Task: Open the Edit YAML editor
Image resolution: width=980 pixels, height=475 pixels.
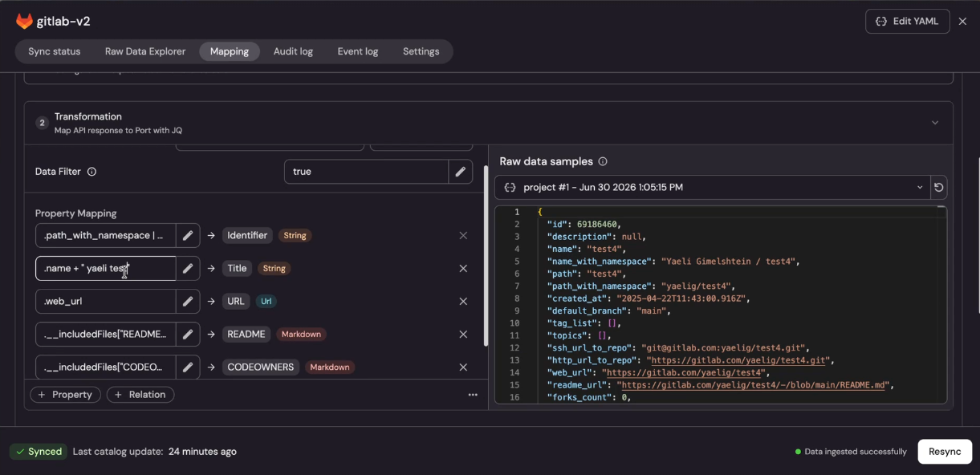Action: tap(907, 22)
